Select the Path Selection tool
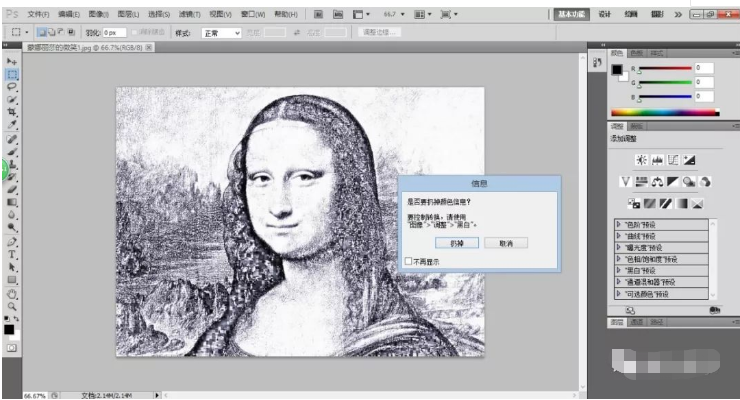 (x=12, y=267)
